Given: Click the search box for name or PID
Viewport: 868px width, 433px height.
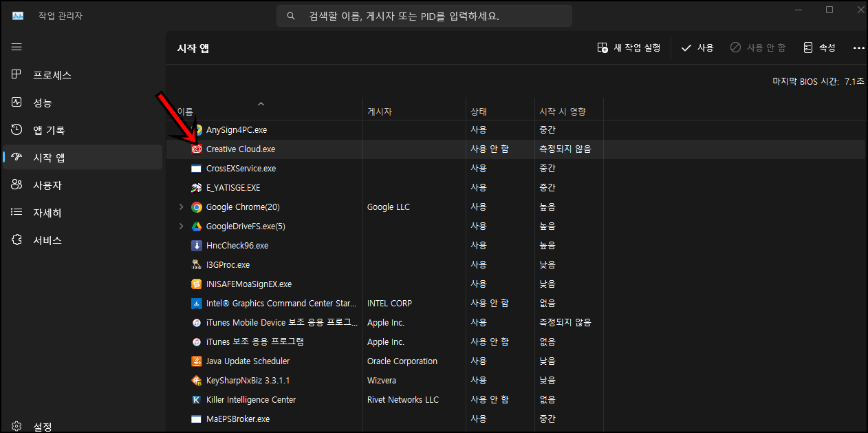Looking at the screenshot, I should [424, 16].
